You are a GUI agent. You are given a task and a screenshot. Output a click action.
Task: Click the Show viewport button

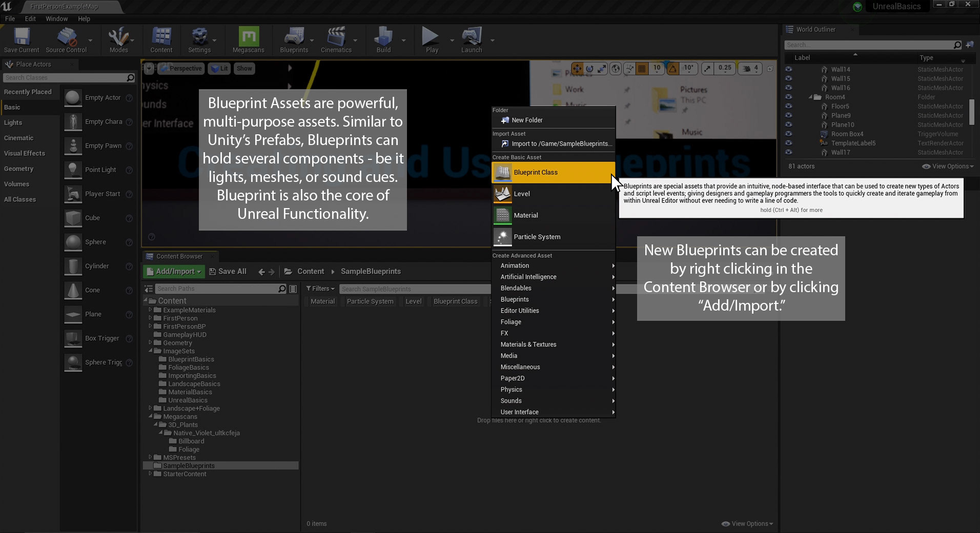(244, 68)
